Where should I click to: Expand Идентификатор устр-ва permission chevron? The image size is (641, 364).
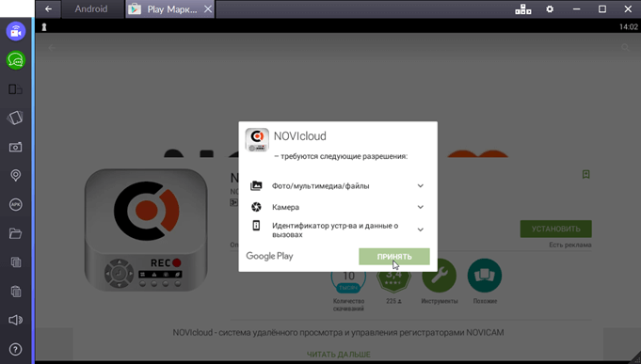click(420, 230)
